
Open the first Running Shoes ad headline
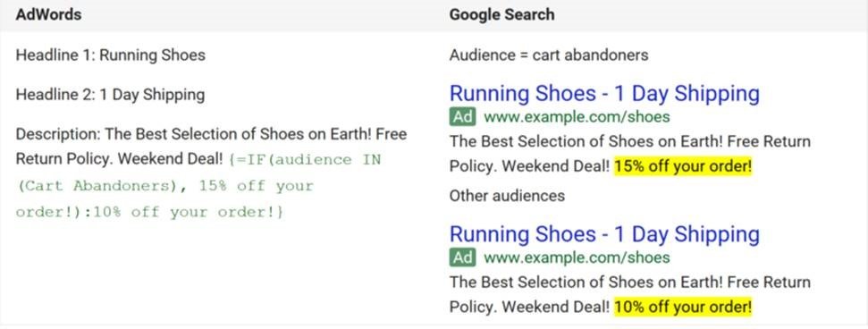pos(604,93)
